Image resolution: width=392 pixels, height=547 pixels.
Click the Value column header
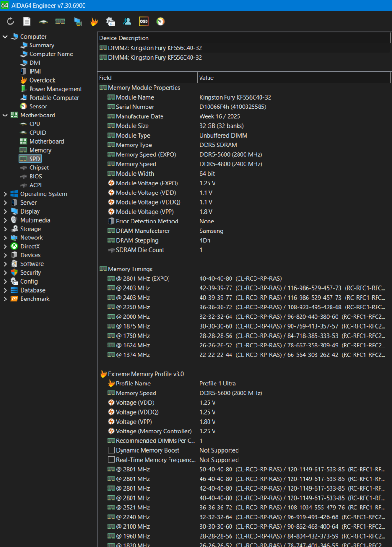coord(294,78)
